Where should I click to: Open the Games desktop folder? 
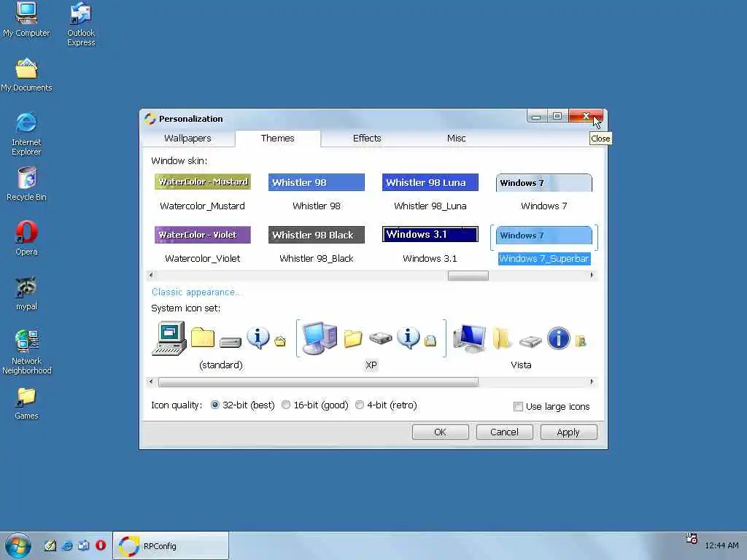[x=26, y=404]
